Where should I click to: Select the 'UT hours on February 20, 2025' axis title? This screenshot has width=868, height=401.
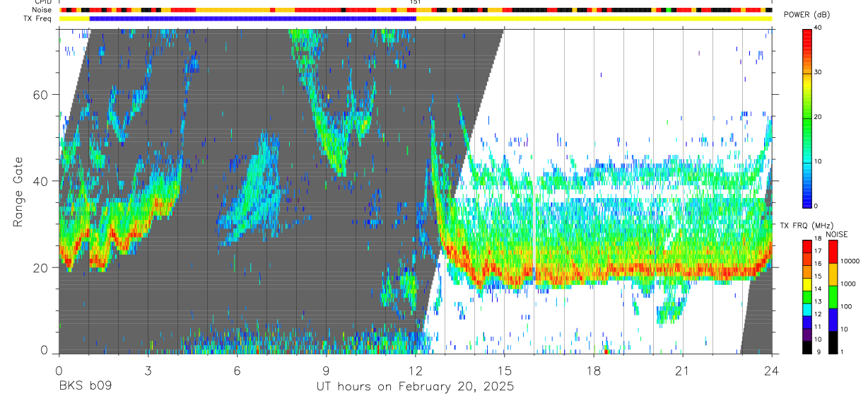(x=415, y=387)
